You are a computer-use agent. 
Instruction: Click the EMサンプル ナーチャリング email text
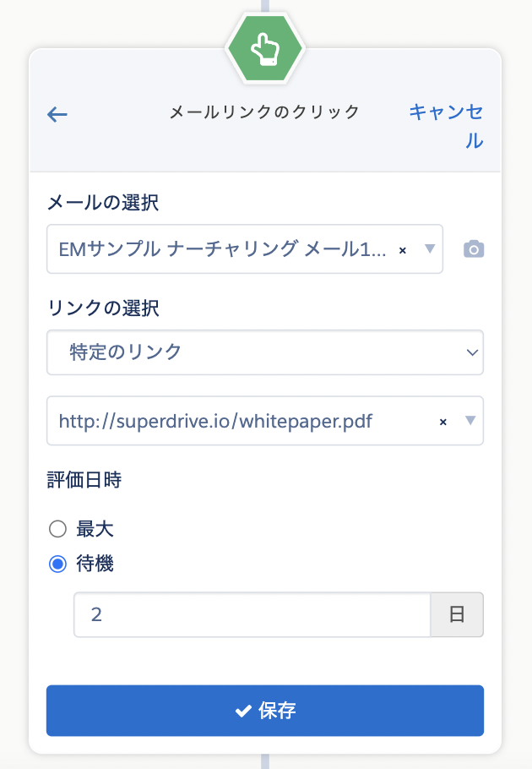point(222,249)
